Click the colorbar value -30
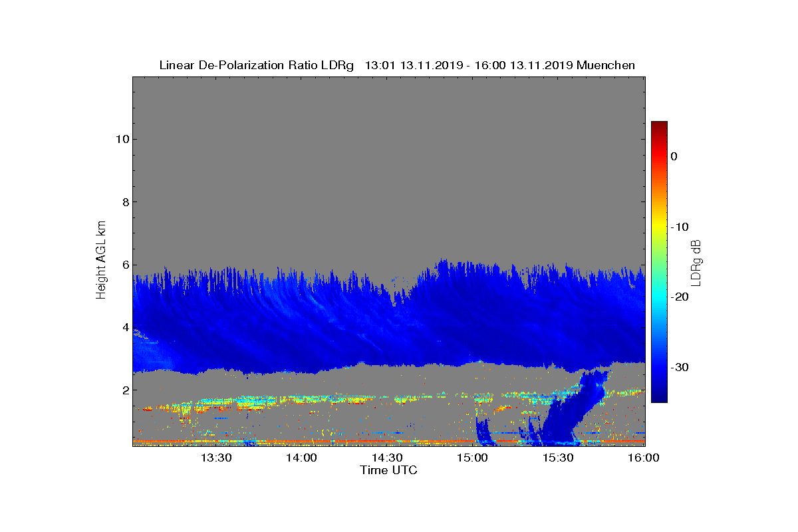 [x=679, y=368]
